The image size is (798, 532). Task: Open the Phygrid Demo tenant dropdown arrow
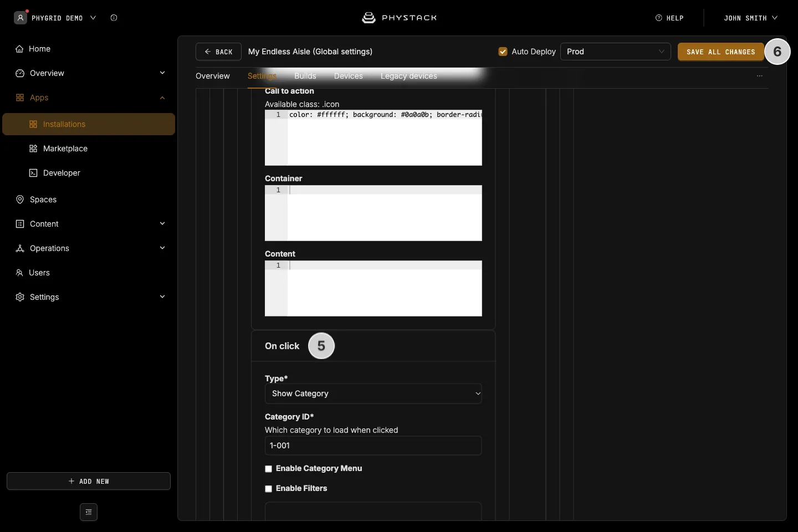tap(93, 18)
